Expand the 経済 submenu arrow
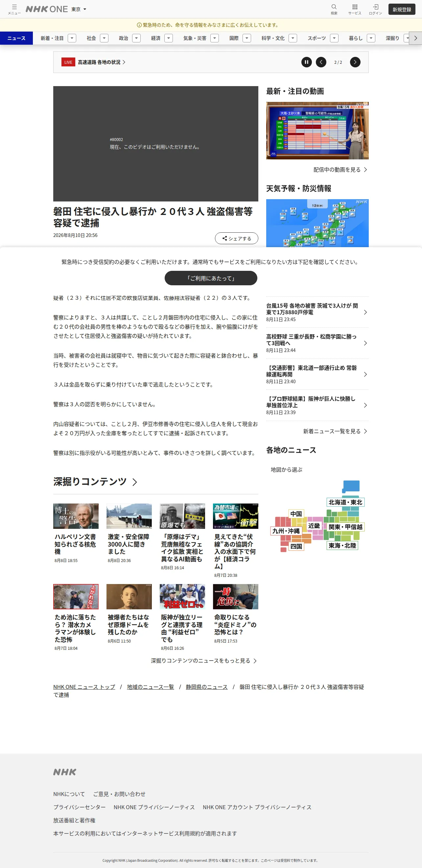The width and height of the screenshot is (422, 868). coord(169,38)
